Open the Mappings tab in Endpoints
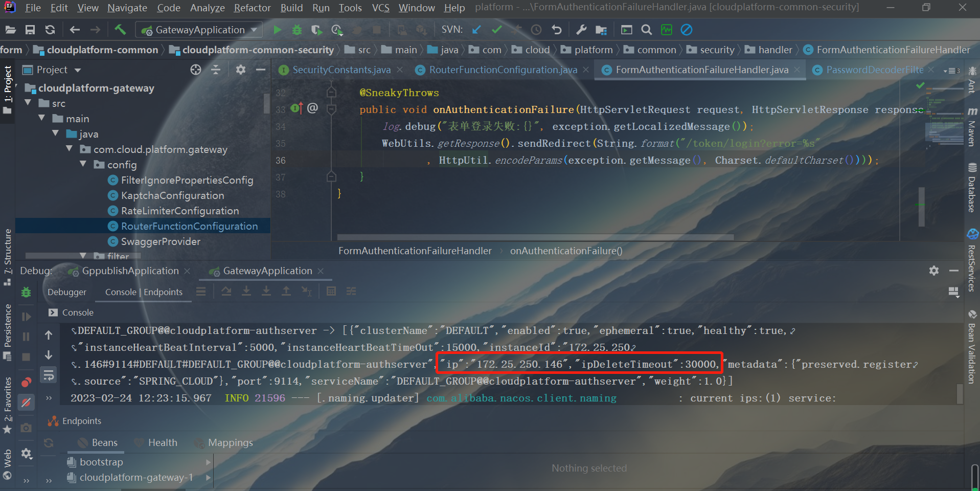The image size is (980, 491). [x=230, y=442]
